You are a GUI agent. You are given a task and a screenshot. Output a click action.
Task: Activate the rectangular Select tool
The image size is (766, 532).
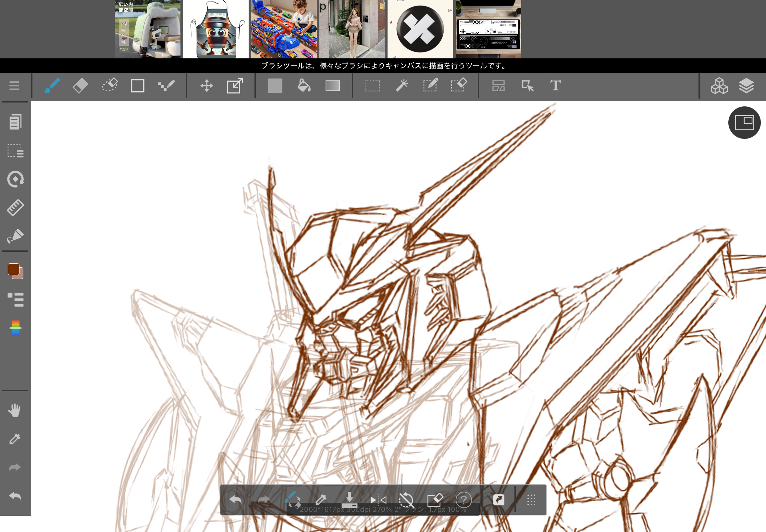pos(372,86)
